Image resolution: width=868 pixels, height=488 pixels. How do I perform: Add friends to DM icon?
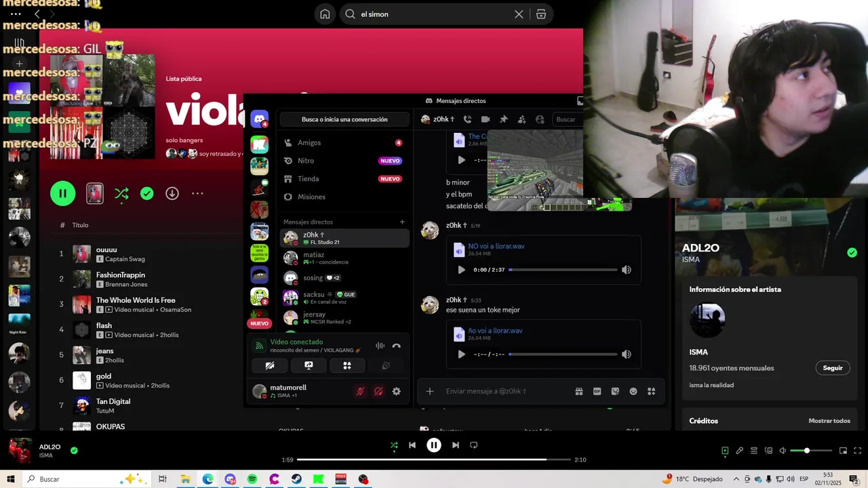click(x=521, y=119)
